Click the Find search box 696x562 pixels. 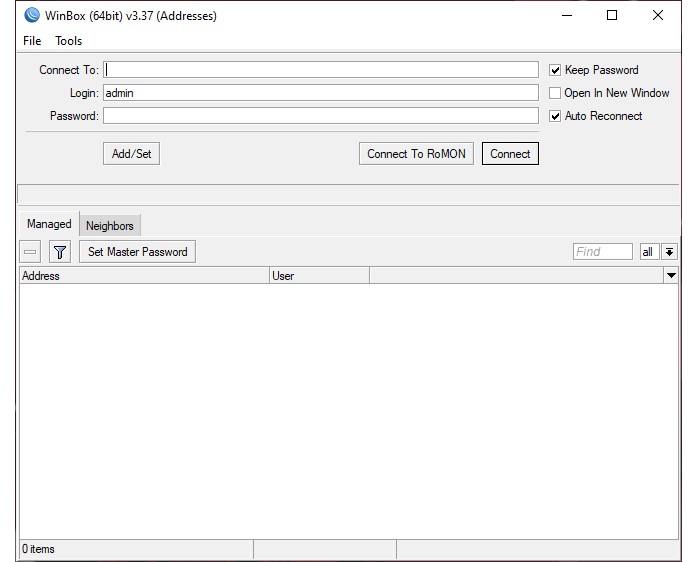coord(603,252)
